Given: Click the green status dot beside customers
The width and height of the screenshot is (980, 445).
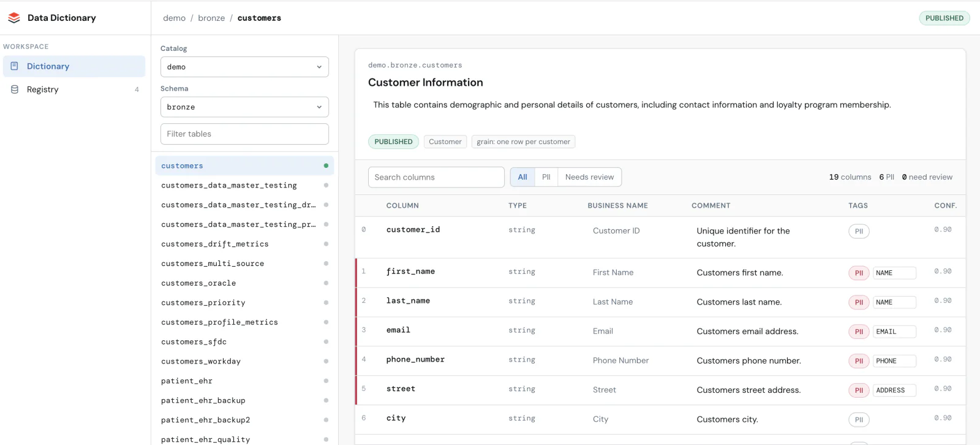Looking at the screenshot, I should [326, 165].
